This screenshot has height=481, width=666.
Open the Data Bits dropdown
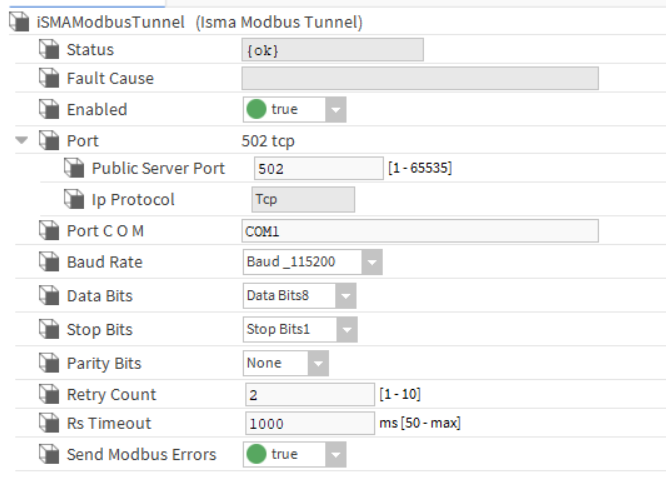click(x=345, y=296)
